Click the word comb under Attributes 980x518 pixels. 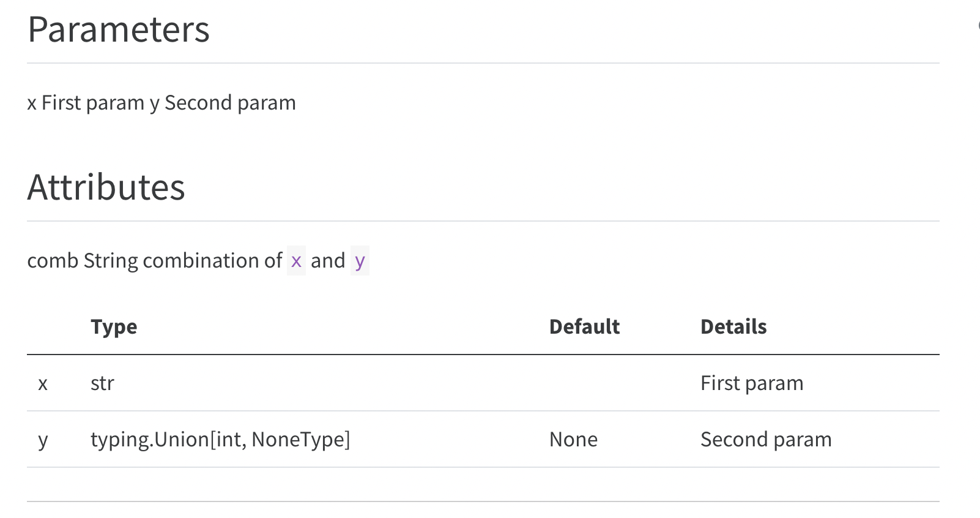click(53, 261)
